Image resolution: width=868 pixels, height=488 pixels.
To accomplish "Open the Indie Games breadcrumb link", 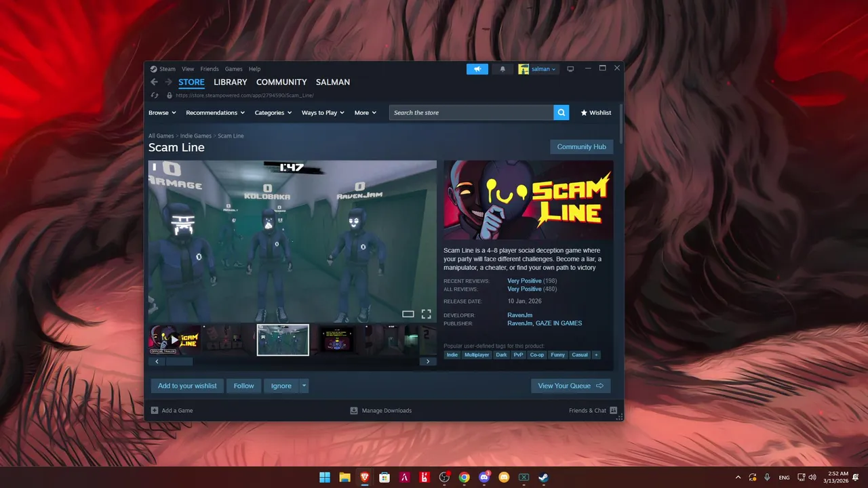I will (x=196, y=136).
